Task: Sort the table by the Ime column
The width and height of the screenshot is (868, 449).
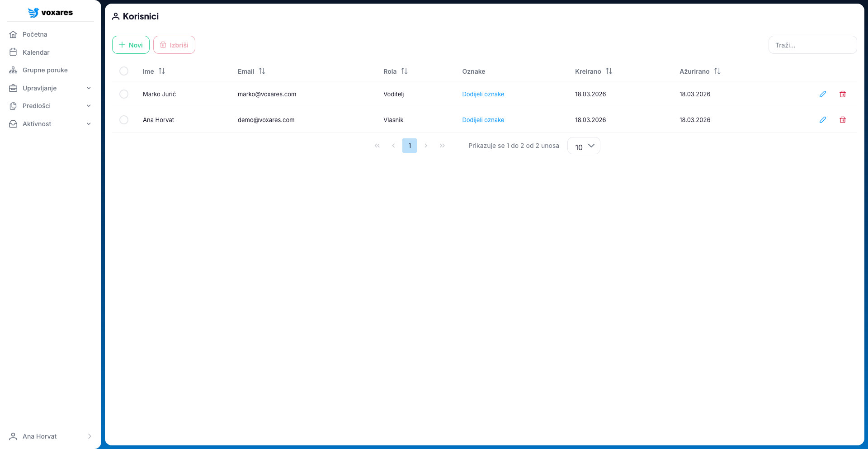Action: point(161,71)
